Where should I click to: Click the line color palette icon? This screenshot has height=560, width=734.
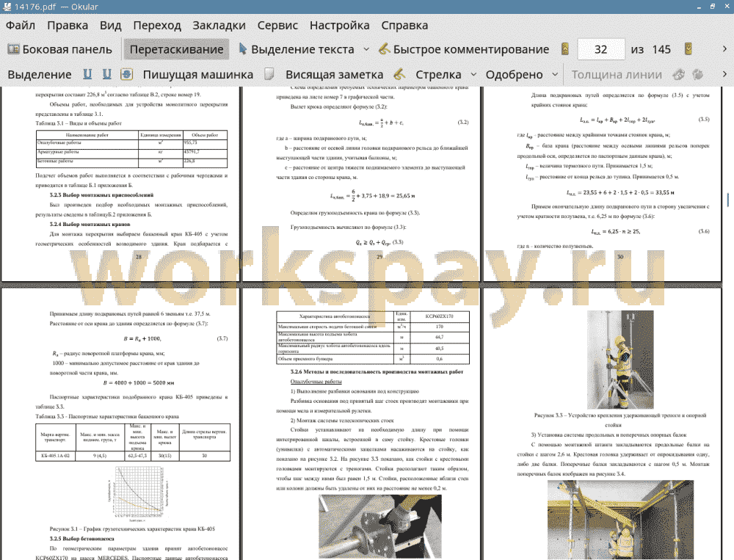click(679, 74)
